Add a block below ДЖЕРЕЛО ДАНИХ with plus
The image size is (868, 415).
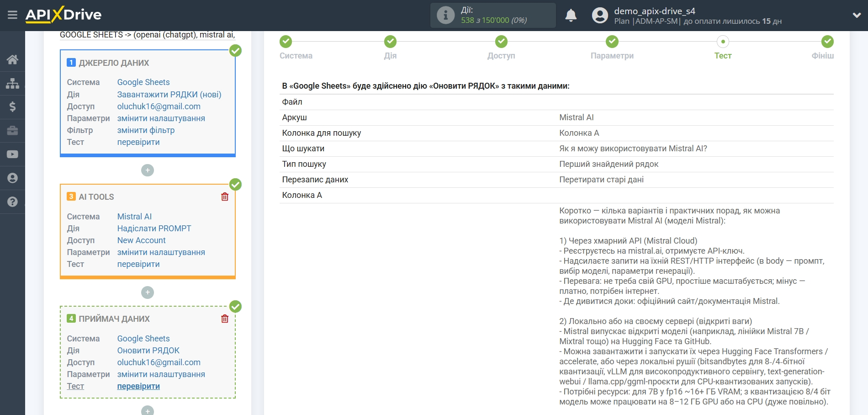(148, 170)
